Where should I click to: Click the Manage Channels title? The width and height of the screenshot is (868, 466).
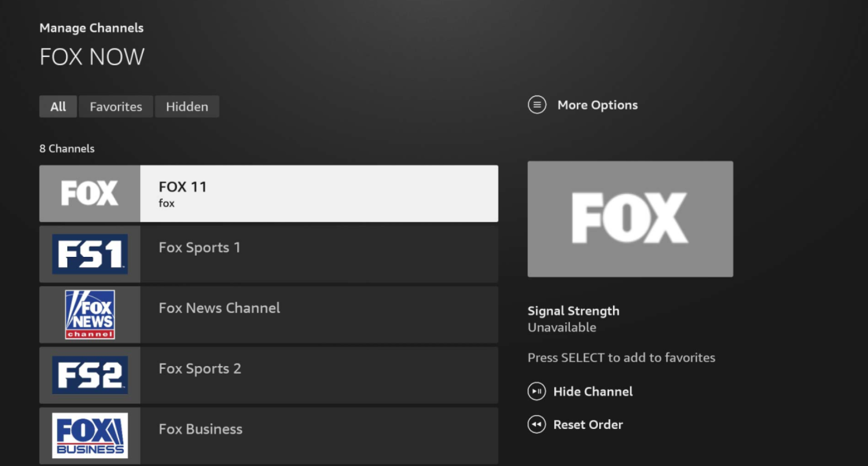92,28
